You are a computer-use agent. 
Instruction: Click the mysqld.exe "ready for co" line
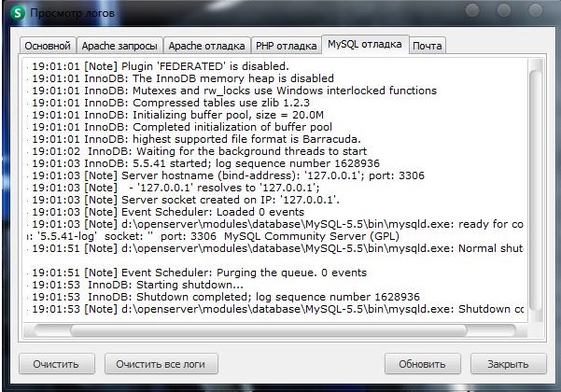click(277, 225)
